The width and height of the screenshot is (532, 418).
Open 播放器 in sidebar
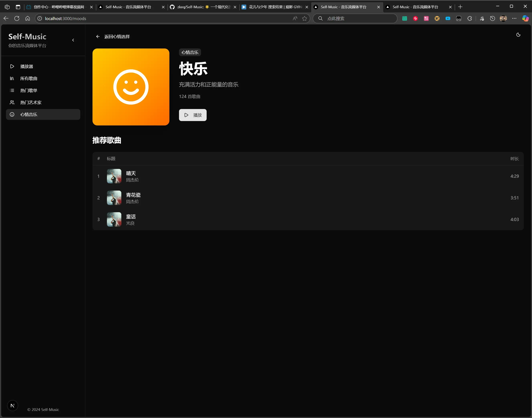pos(27,66)
